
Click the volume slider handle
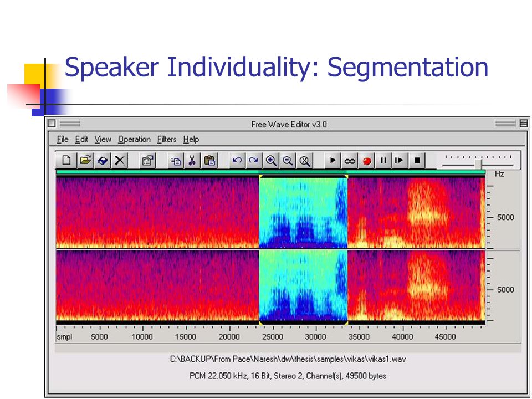tap(478, 163)
